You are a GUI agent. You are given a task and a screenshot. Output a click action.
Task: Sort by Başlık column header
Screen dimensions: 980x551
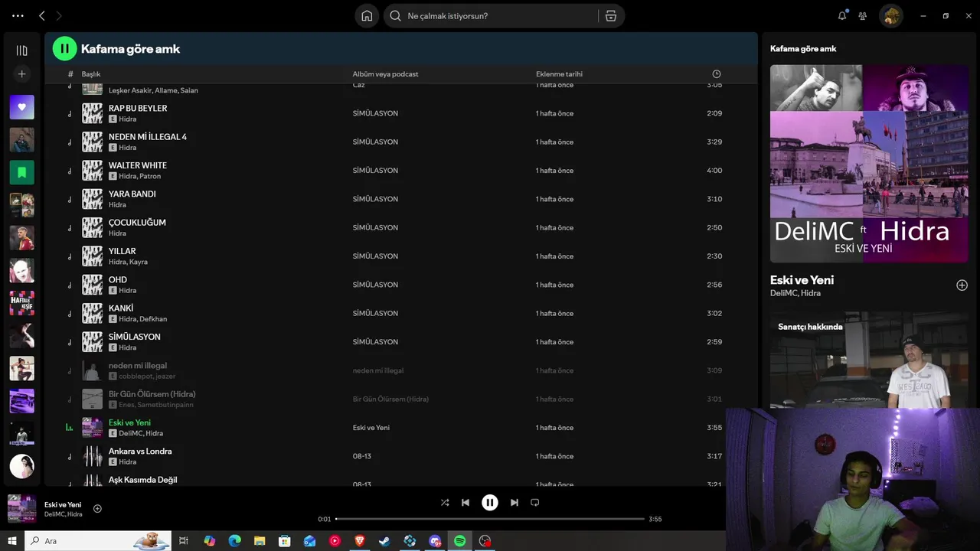tap(91, 74)
